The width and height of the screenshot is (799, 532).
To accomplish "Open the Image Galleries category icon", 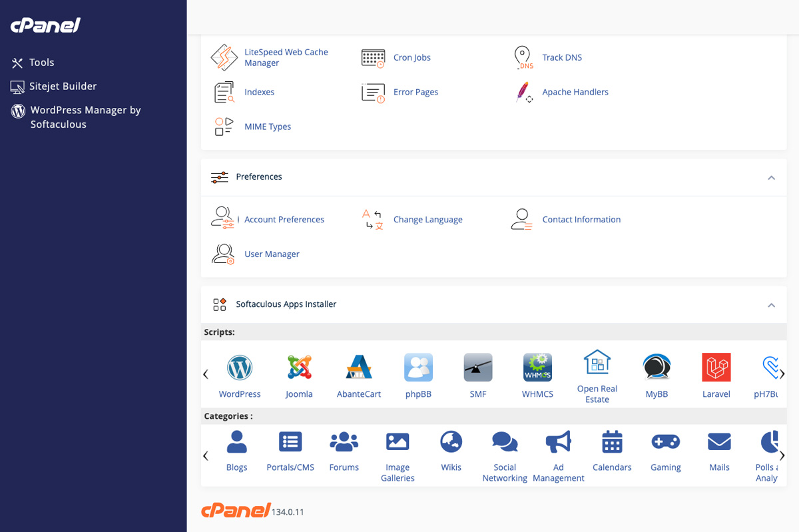I will pos(398,441).
